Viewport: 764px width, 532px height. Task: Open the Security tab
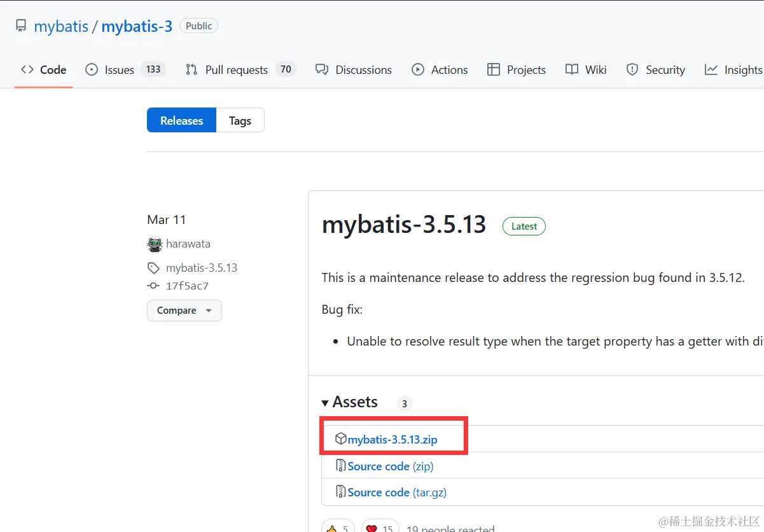pyautogui.click(x=655, y=70)
